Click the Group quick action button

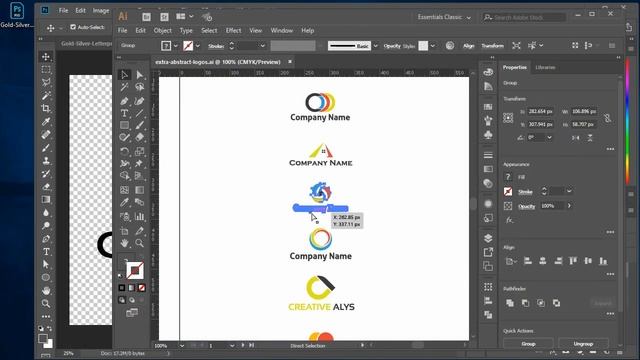pos(528,344)
